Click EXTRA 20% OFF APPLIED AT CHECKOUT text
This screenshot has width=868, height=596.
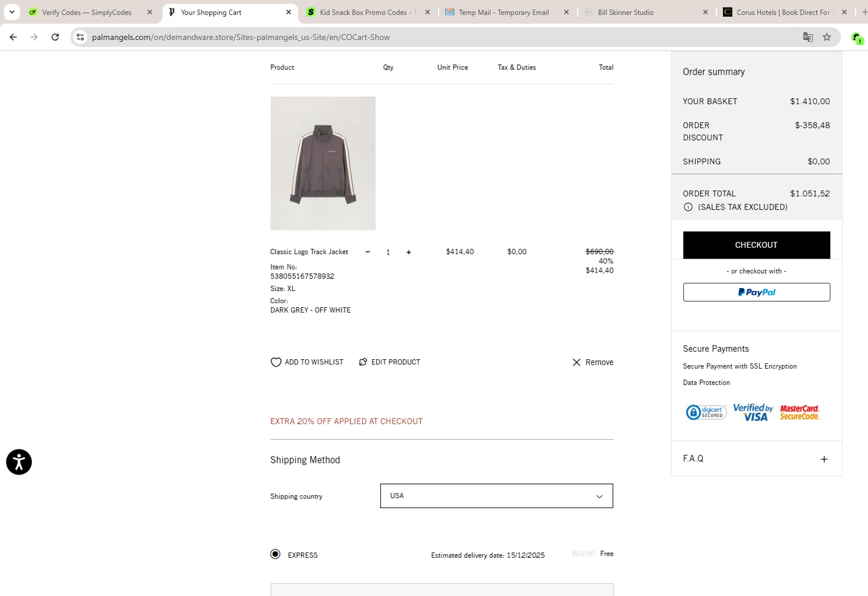pos(347,421)
